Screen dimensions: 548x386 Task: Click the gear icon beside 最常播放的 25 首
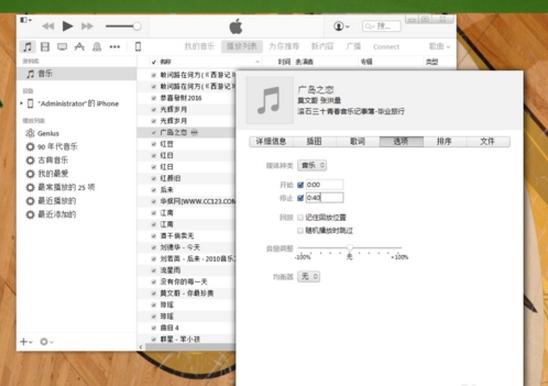(x=30, y=187)
